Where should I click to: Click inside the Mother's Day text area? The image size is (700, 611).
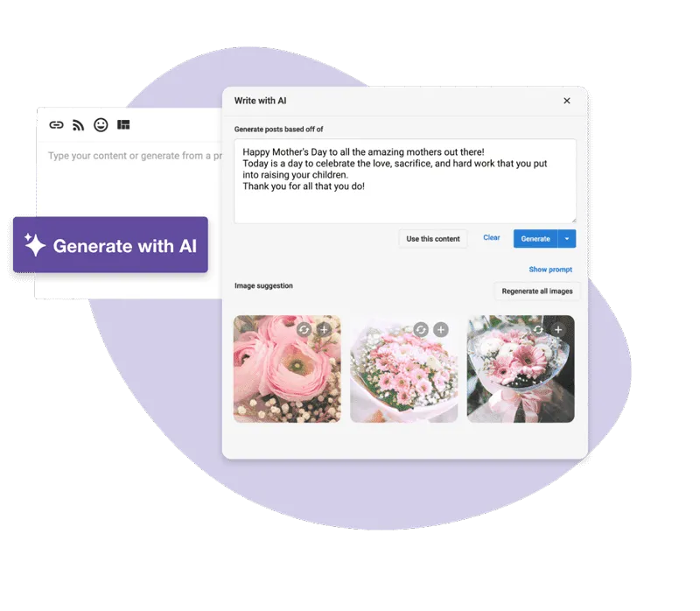coord(405,181)
